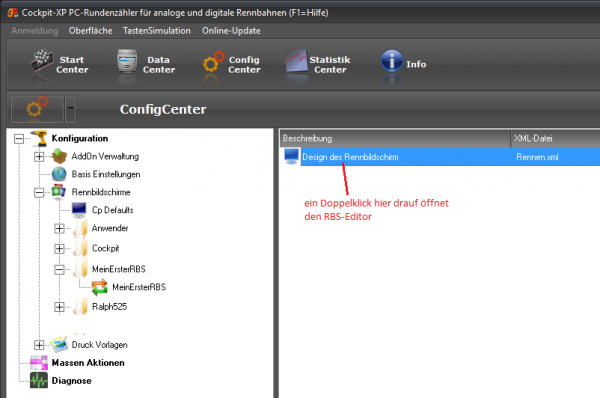This screenshot has height=398, width=600.
Task: Open the Online-Update menu
Action: click(x=231, y=31)
